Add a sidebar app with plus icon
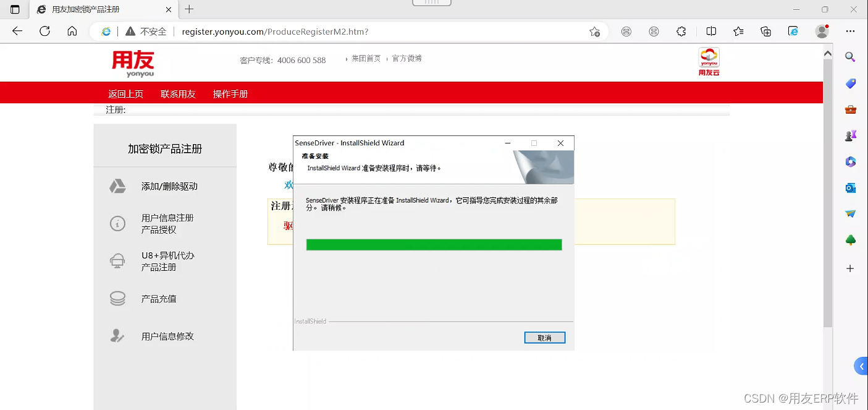This screenshot has height=410, width=868. click(851, 268)
